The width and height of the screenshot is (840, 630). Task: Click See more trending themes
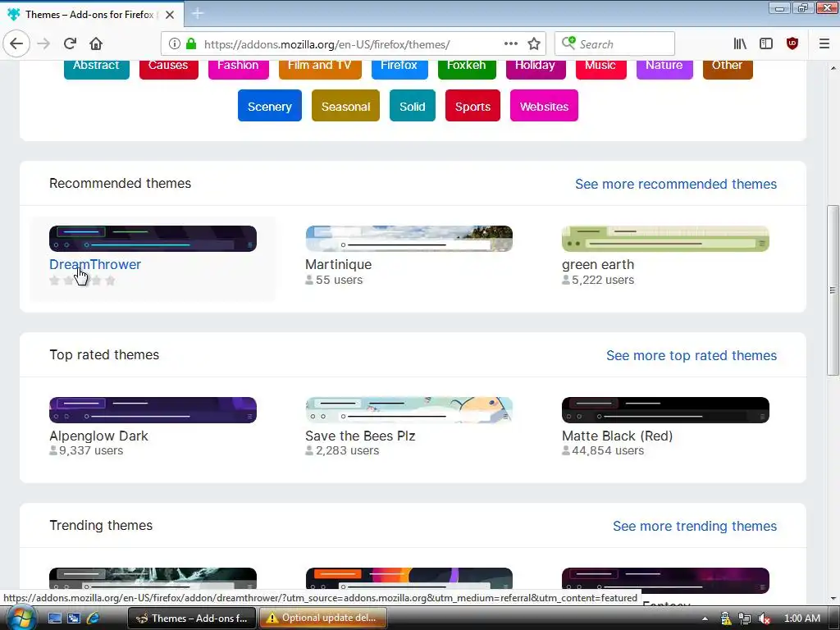(x=694, y=526)
